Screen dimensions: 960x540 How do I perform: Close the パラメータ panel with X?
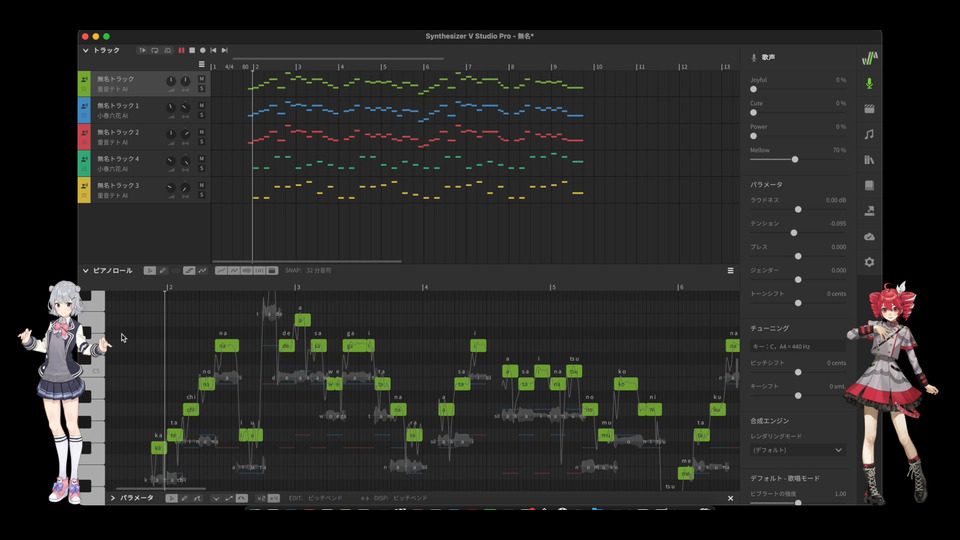pyautogui.click(x=730, y=498)
